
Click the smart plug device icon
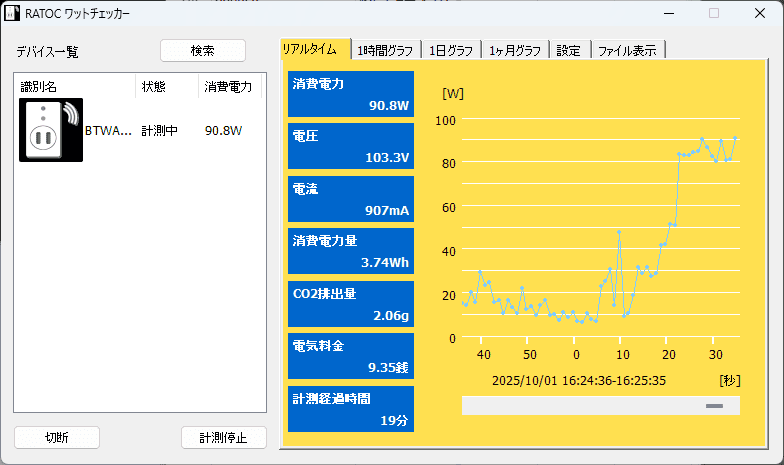51,130
